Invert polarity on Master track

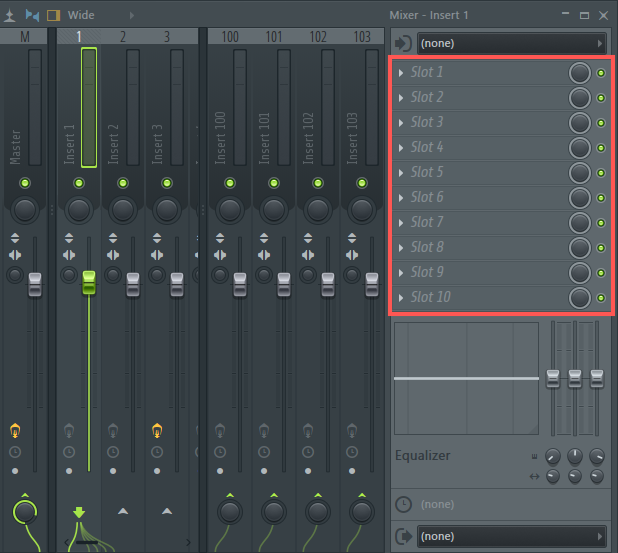pyautogui.click(x=15, y=238)
